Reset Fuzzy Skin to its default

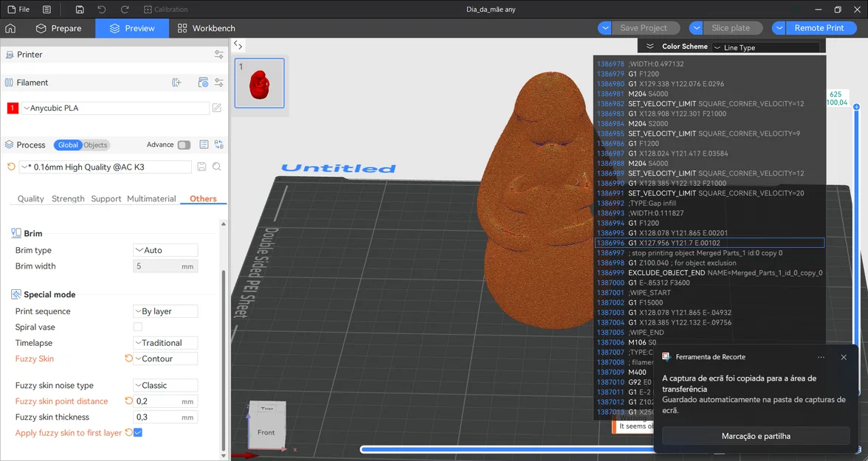[128, 358]
